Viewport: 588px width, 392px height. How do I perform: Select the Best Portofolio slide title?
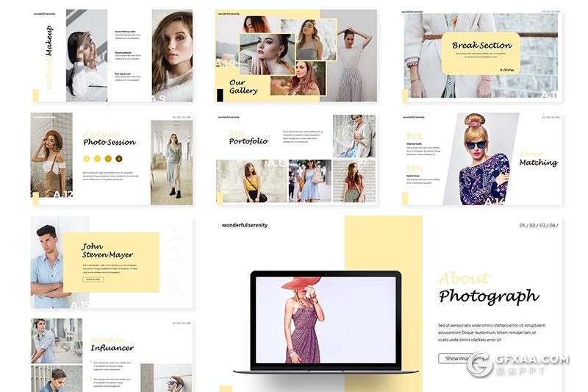248,138
